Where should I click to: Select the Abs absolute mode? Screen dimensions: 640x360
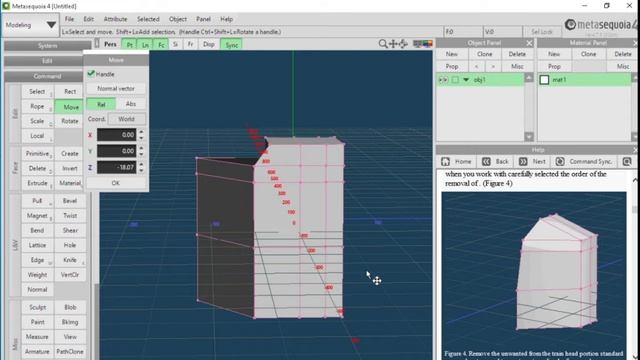click(x=131, y=104)
